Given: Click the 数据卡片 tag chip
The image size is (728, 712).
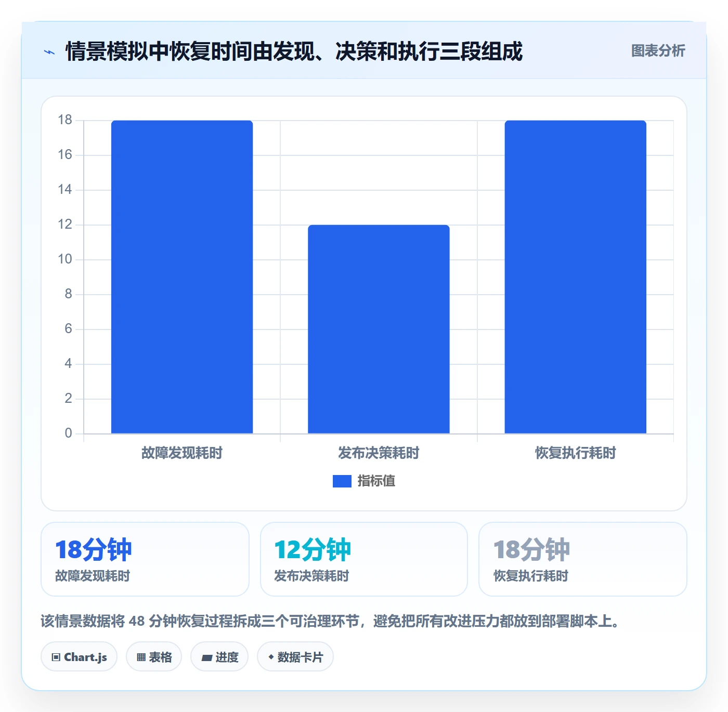Looking at the screenshot, I should tap(295, 657).
